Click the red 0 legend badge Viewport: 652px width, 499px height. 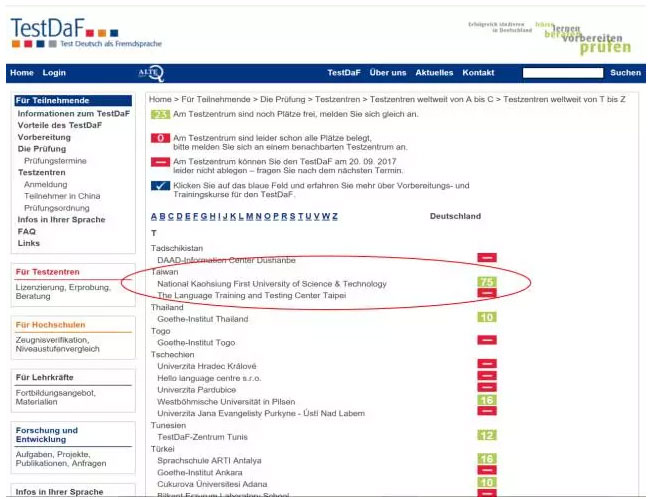pos(160,138)
